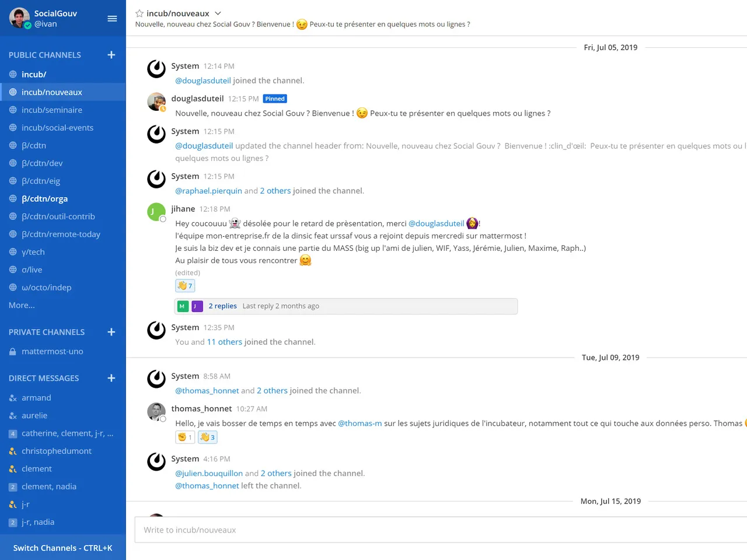This screenshot has height=560, width=747.
Task: Open jihane's green avatar
Action: [x=156, y=212]
